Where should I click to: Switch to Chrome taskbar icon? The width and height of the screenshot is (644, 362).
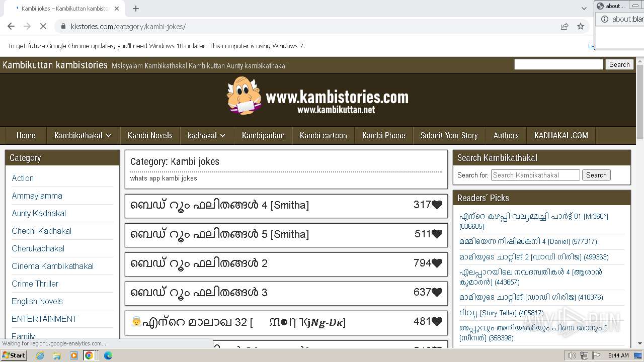(89, 355)
